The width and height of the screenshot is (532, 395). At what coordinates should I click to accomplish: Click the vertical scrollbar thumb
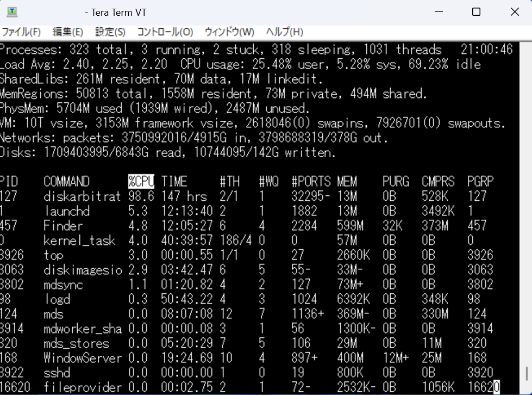527,374
